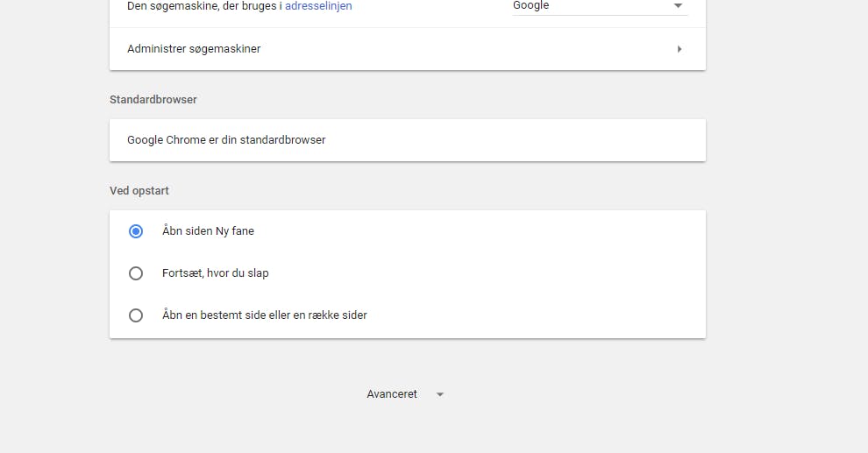The height and width of the screenshot is (453, 868).
Task: Click the word Google in the search engine selector
Action: pos(530,5)
